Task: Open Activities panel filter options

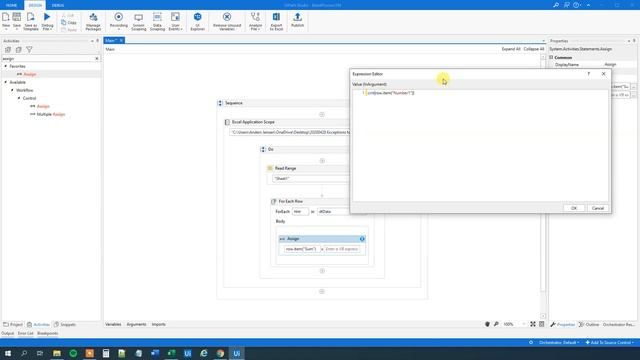Action: (x=29, y=49)
